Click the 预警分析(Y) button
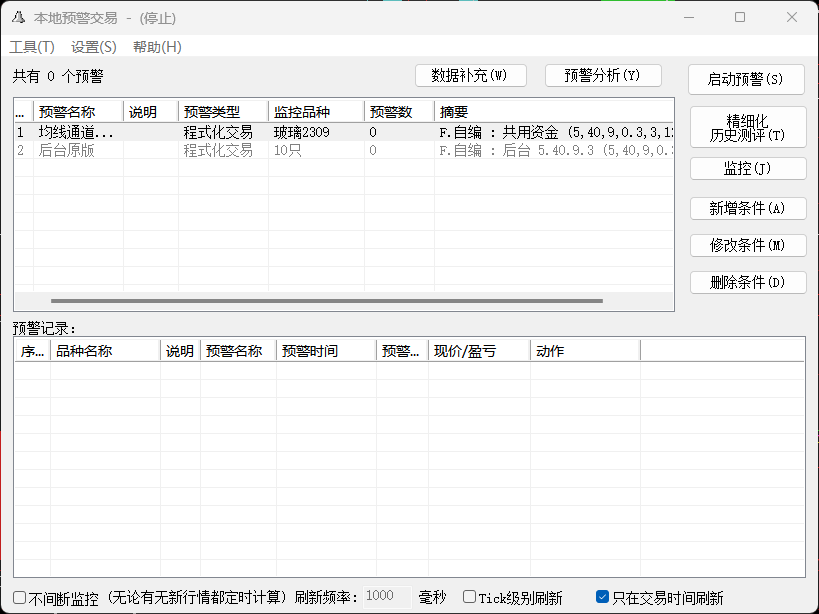Screen dimensions: 819x614 click(x=603, y=76)
